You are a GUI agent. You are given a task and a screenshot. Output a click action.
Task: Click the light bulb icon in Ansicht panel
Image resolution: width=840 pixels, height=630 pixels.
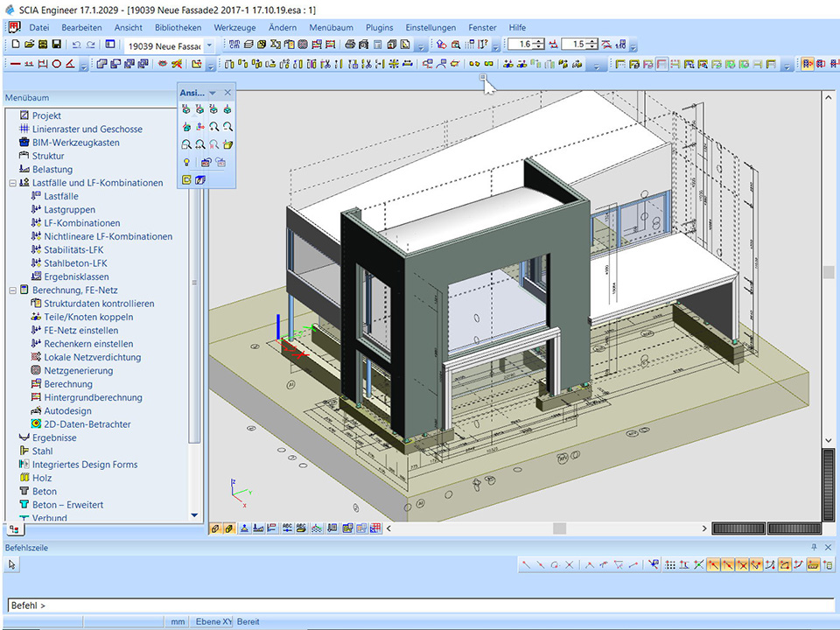(x=186, y=162)
